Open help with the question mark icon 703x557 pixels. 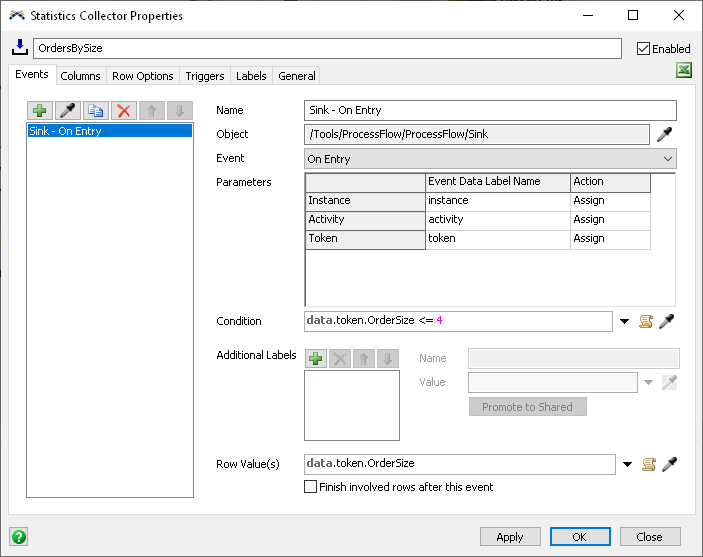[18, 536]
